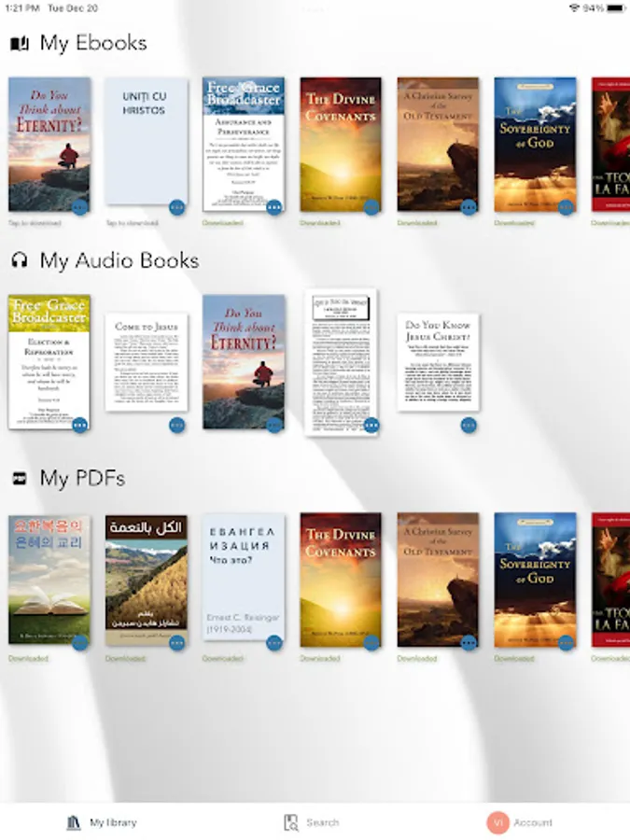Open The Sovereignty of God ebook cover
The height and width of the screenshot is (840, 630).
[x=535, y=144]
